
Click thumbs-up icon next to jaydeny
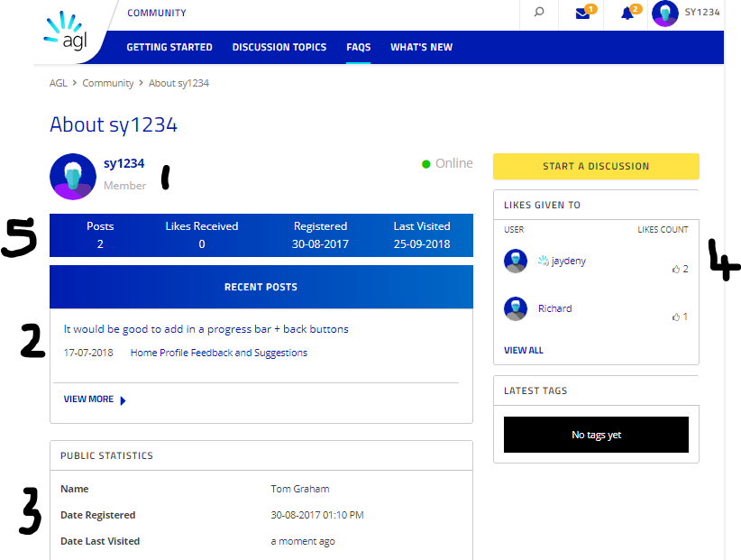(x=676, y=269)
